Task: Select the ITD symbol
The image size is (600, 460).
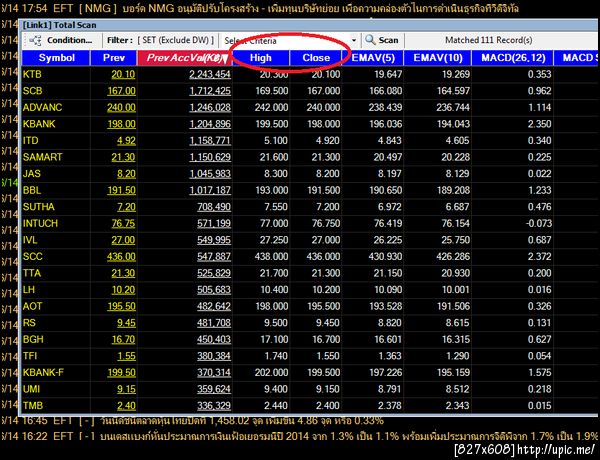Action: (x=31, y=140)
